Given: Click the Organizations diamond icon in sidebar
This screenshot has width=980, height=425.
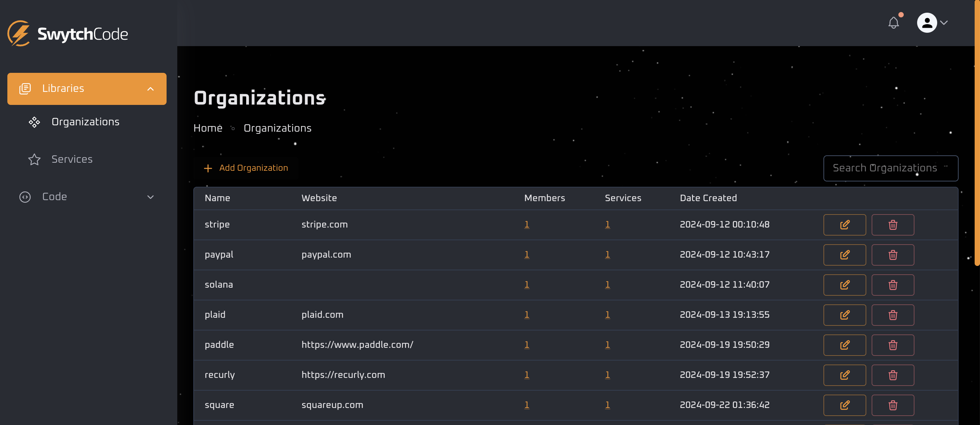Looking at the screenshot, I should [x=34, y=122].
